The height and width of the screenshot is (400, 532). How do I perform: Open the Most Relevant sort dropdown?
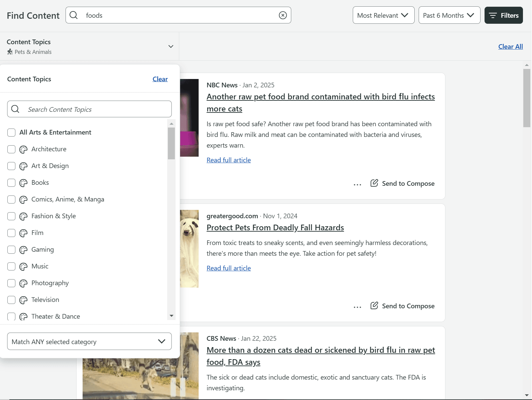[x=383, y=15]
